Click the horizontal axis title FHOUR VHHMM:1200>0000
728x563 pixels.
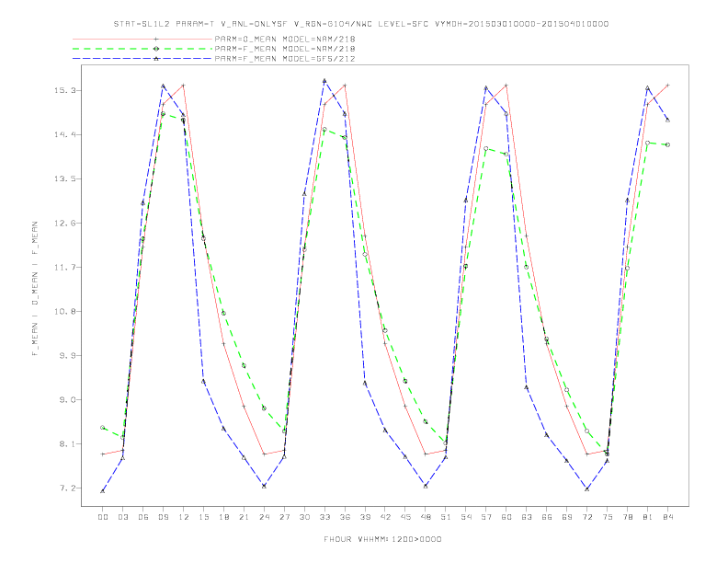(382, 539)
